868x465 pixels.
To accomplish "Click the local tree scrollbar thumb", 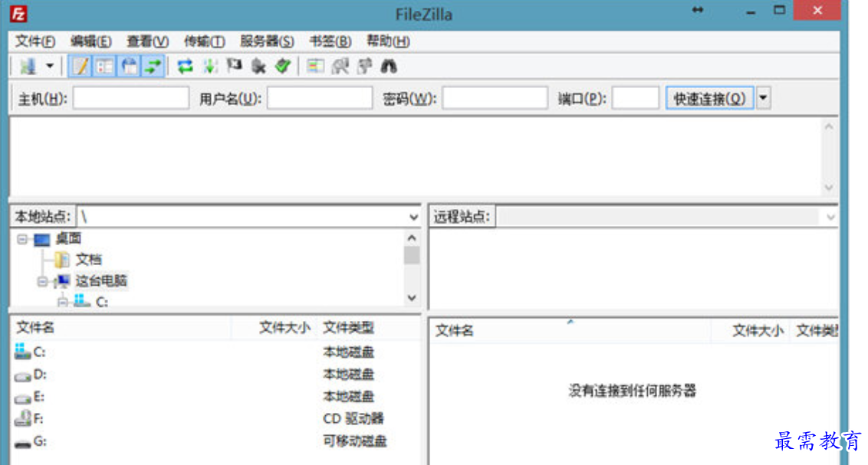I will pyautogui.click(x=411, y=255).
